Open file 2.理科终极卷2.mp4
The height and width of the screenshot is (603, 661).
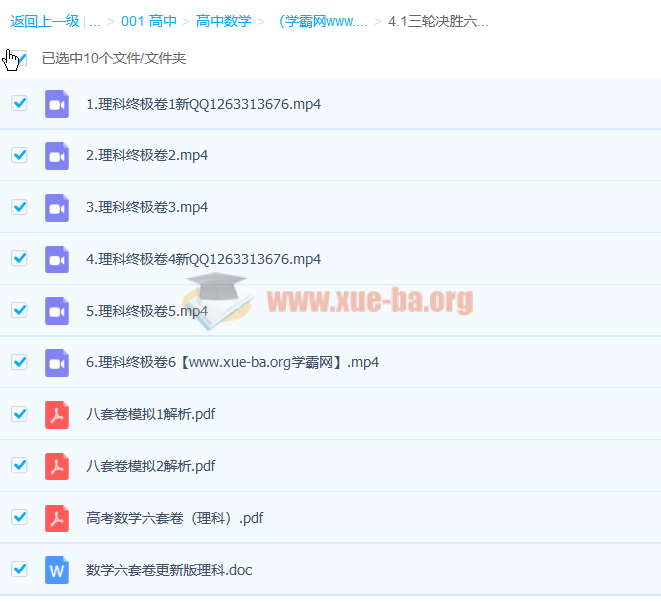(147, 156)
